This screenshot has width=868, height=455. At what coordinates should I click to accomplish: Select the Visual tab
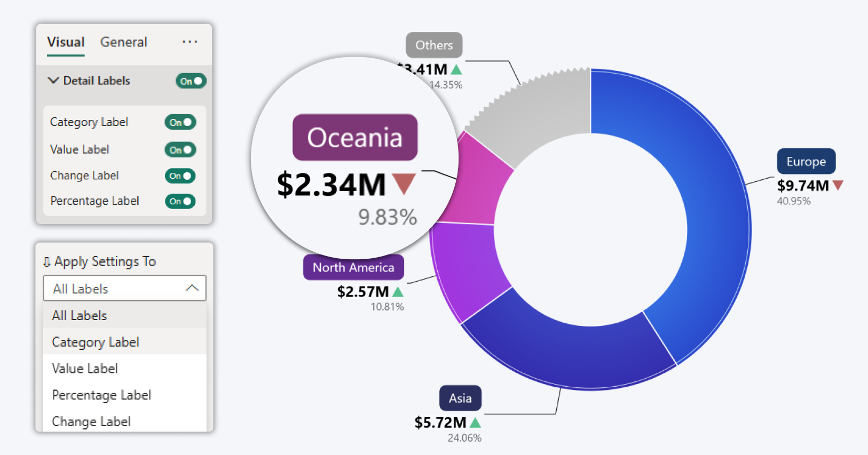[66, 42]
